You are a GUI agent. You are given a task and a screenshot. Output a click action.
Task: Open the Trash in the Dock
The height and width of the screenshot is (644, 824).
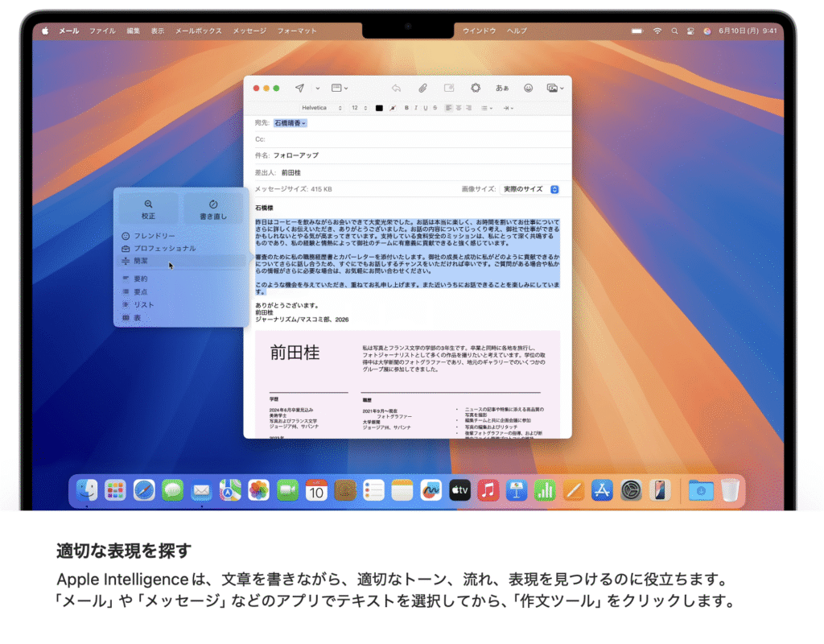click(730, 490)
